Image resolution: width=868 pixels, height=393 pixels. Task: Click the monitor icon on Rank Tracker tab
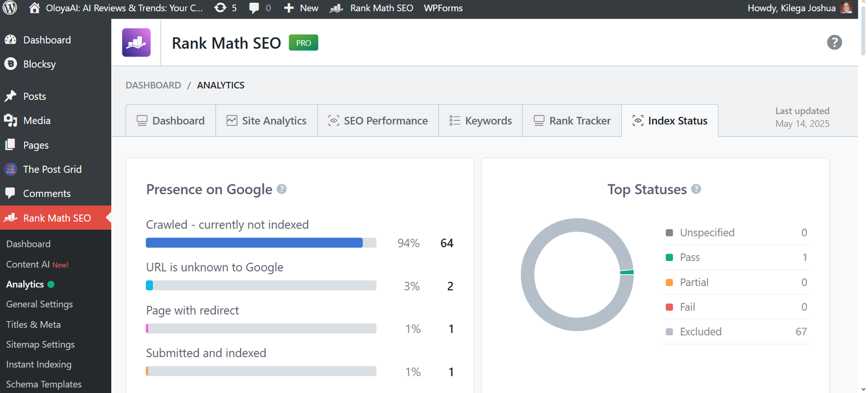(x=539, y=121)
